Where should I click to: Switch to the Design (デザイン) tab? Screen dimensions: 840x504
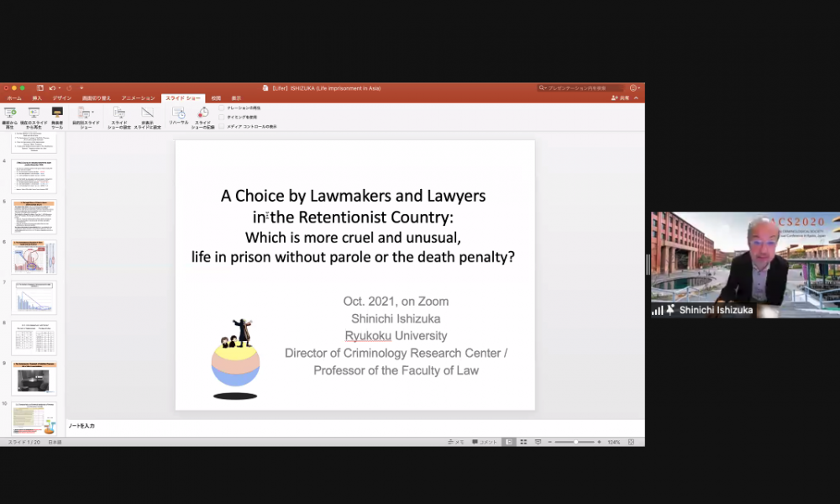coord(62,98)
